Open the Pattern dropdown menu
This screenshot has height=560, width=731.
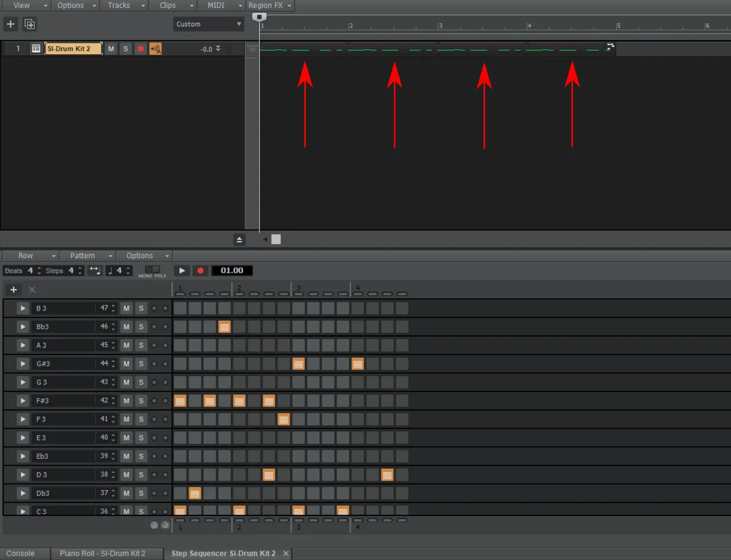point(87,256)
